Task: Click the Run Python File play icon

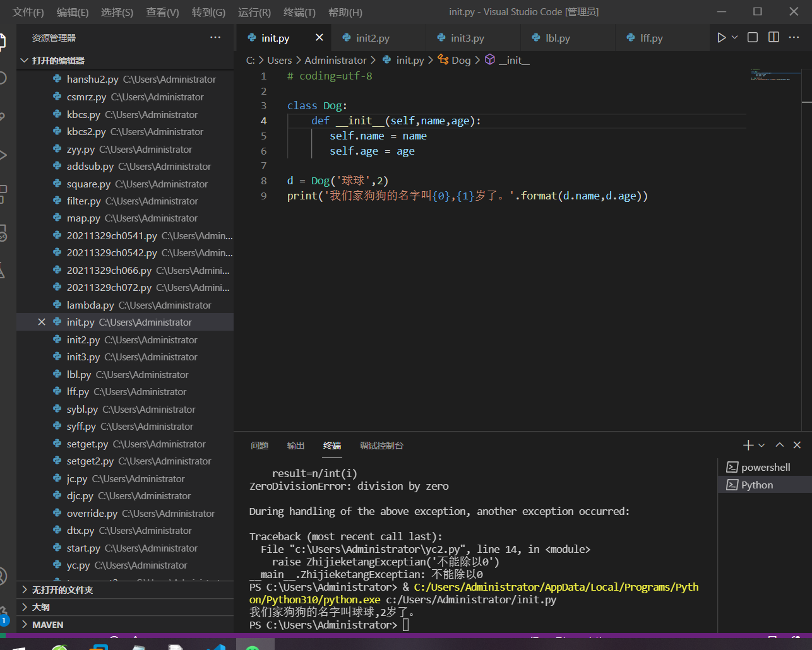Action: (x=721, y=38)
